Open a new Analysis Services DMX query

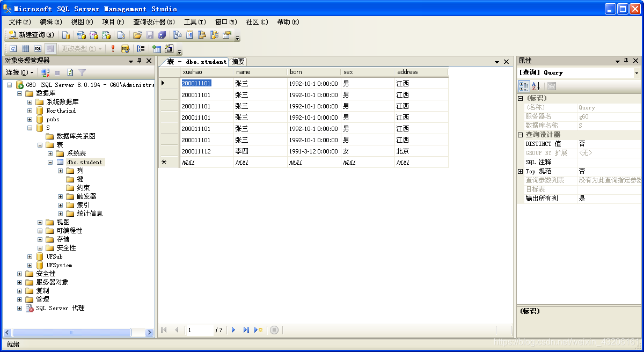93,35
